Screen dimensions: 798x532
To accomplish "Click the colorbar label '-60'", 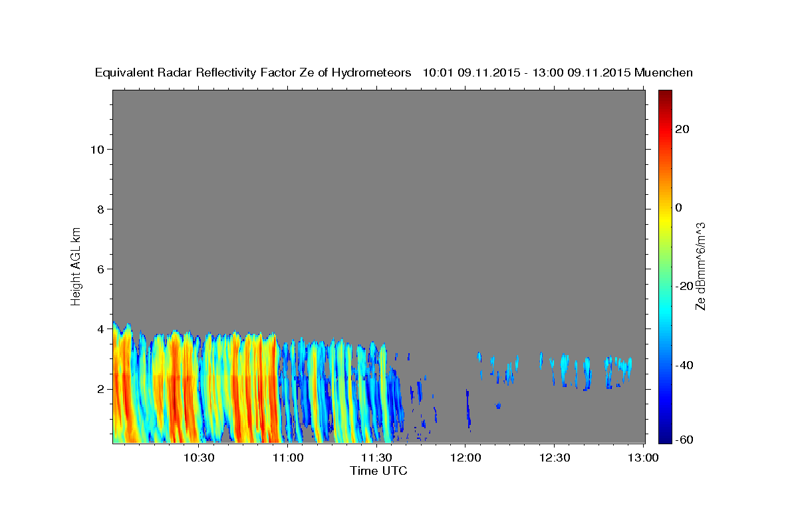I will click(x=684, y=440).
